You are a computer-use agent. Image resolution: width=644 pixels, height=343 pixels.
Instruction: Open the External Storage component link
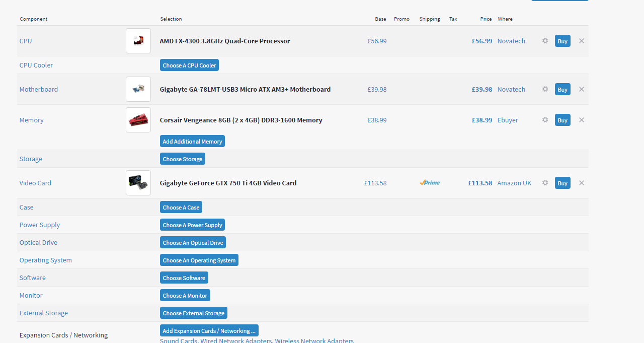pos(44,313)
